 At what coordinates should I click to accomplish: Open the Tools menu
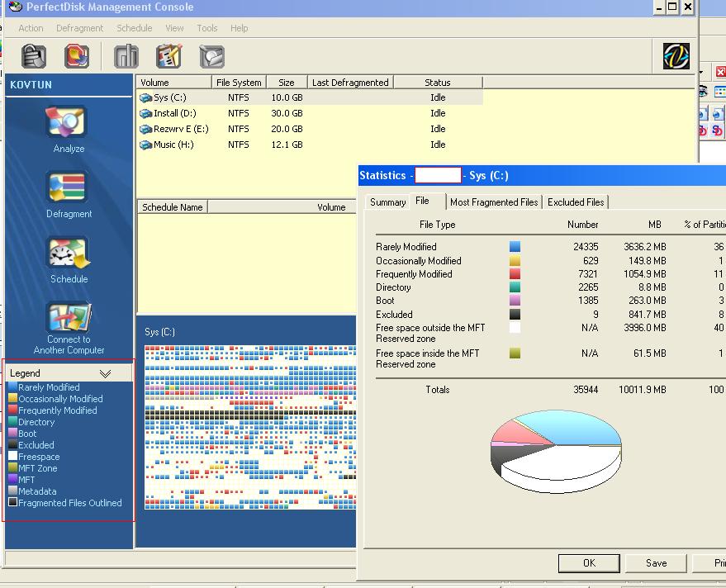[207, 28]
